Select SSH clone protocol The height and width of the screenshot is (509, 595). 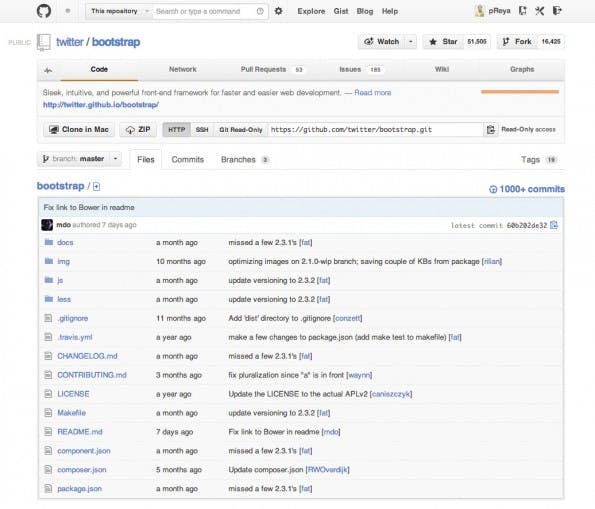click(202, 129)
